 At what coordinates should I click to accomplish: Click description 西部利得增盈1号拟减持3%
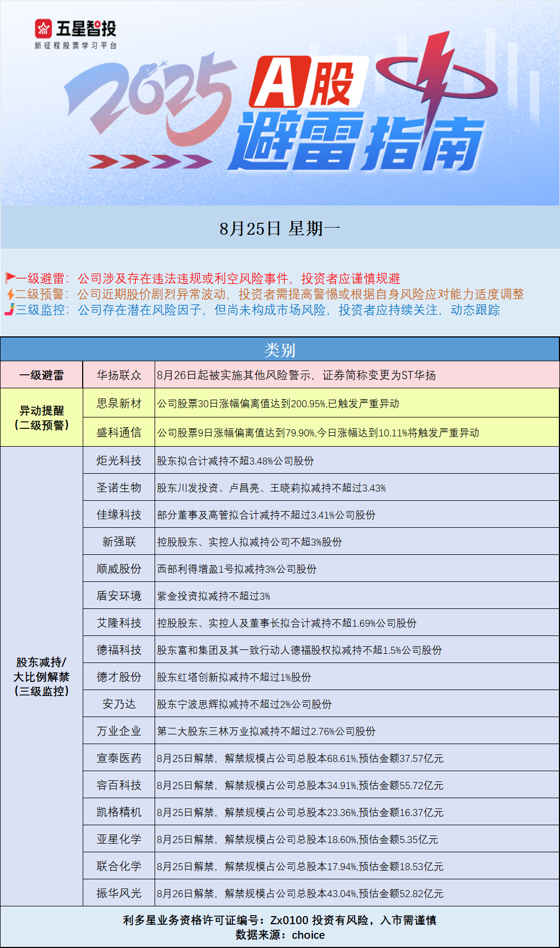pyautogui.click(x=237, y=569)
